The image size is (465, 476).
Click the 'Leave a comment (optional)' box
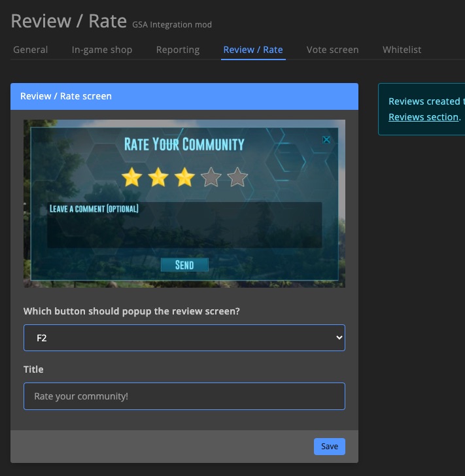184,225
